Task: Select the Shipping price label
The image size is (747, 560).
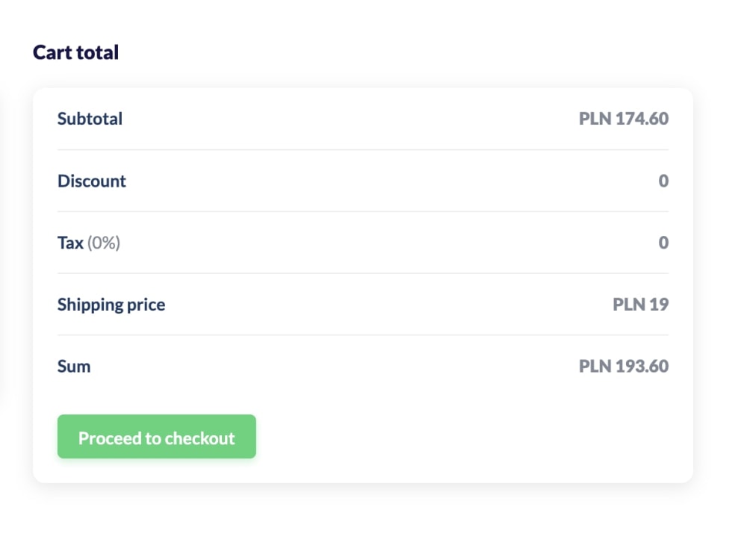Action: 111,305
